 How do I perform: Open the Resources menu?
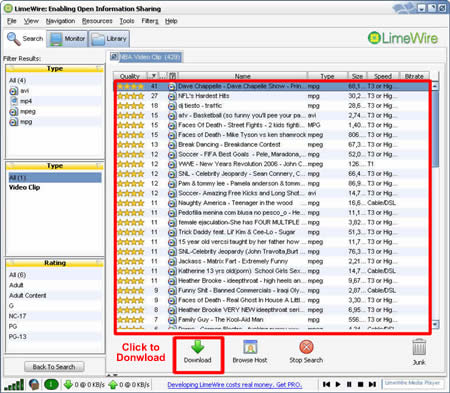(97, 21)
